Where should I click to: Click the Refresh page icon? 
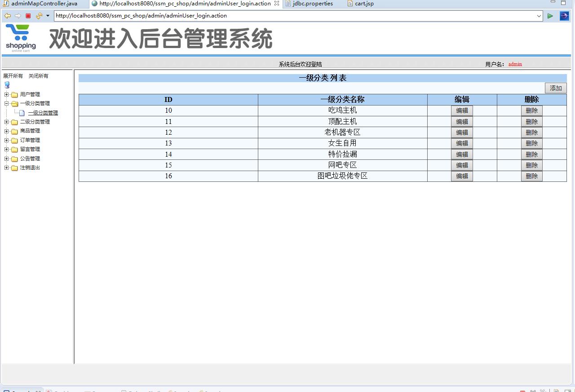[38, 15]
